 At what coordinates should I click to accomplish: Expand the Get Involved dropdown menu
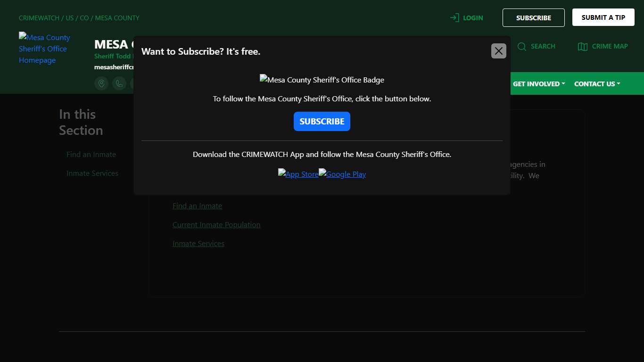coord(539,84)
